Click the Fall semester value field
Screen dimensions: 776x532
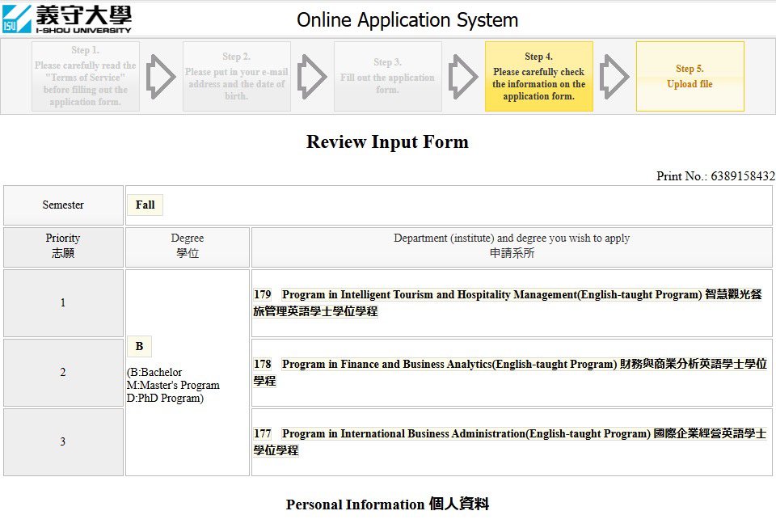tap(145, 205)
